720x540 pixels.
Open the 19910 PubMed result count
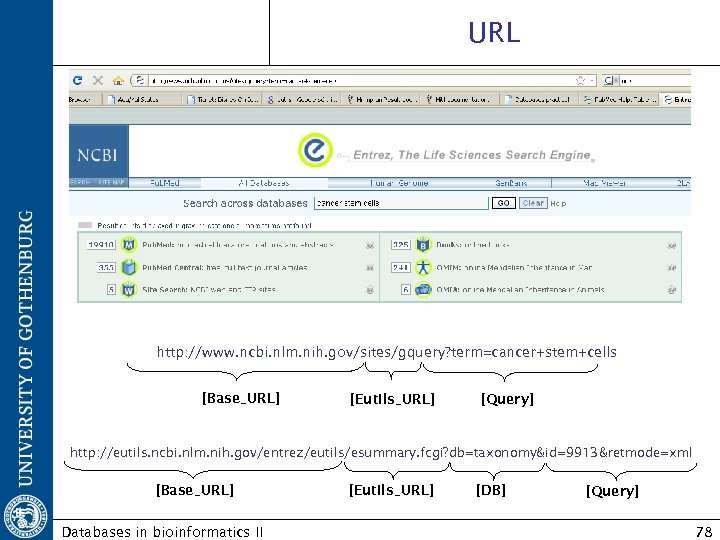coord(101,245)
